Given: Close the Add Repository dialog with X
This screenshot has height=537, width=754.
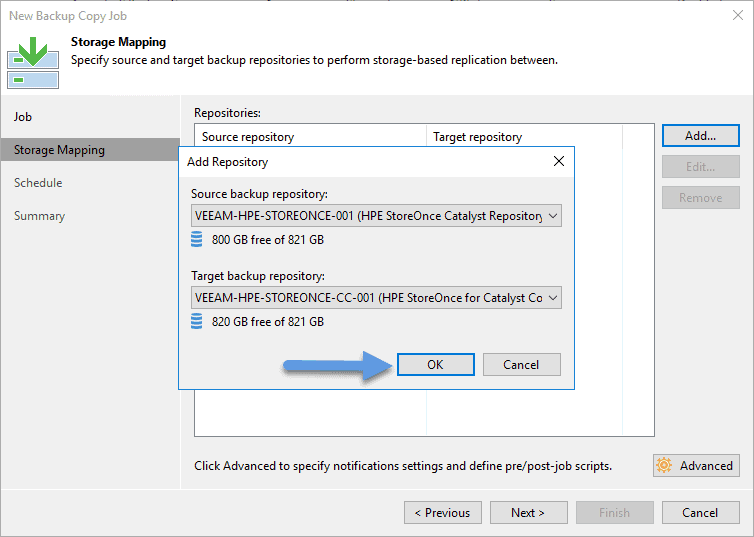Looking at the screenshot, I should pos(559,161).
